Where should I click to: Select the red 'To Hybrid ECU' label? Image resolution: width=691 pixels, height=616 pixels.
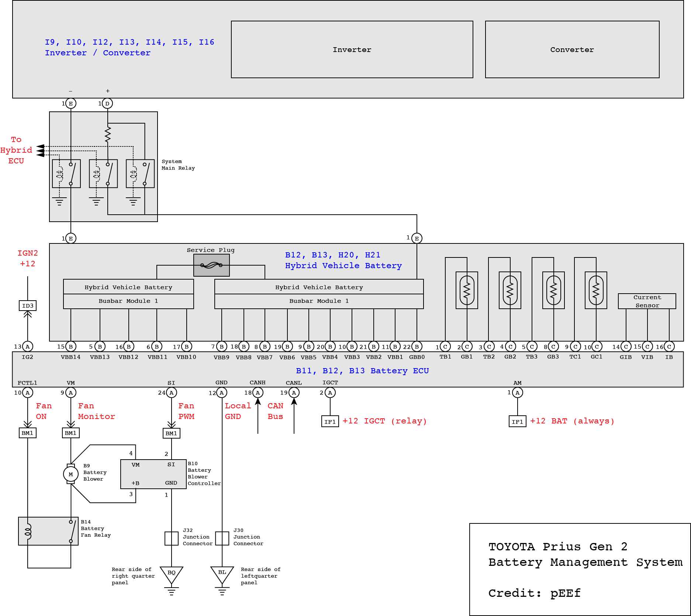point(16,150)
